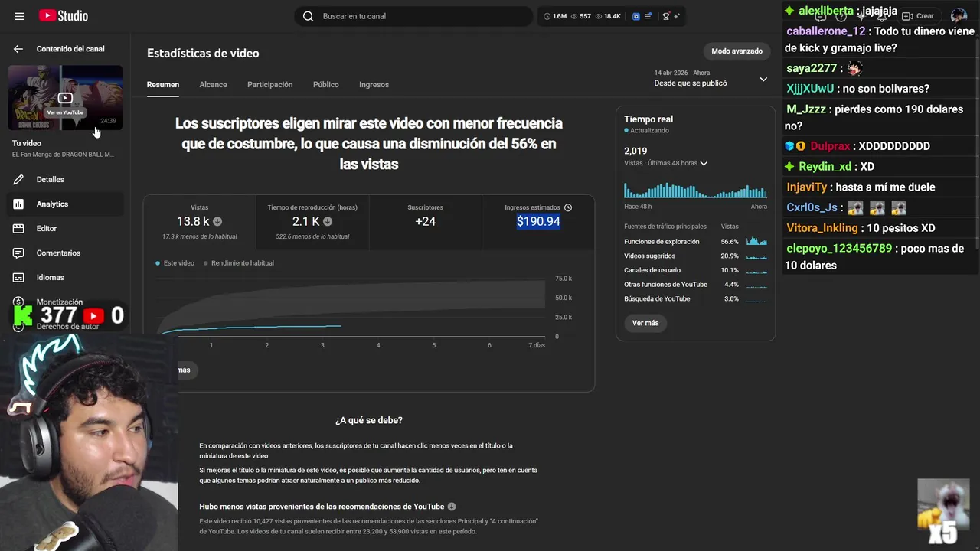Click the eye icon beside 18.4K
This screenshot has height=551, width=980.
coord(599,16)
